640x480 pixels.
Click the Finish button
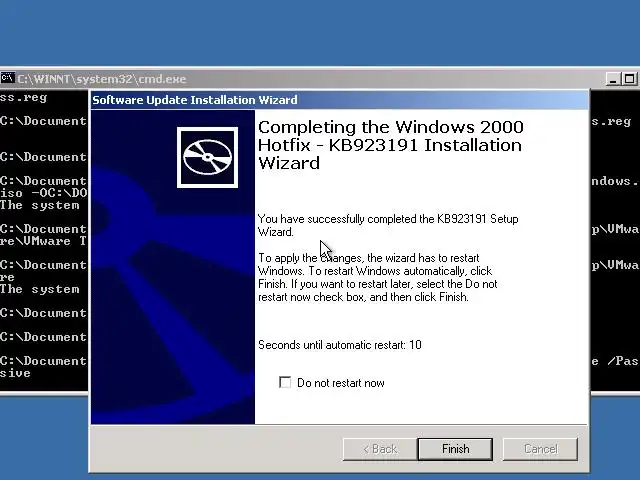[x=455, y=449]
